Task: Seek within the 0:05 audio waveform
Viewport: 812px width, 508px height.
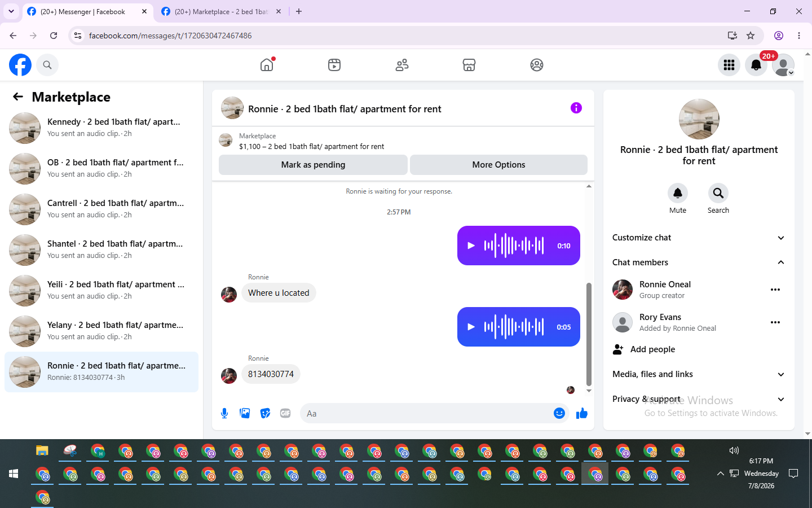Action: [514, 327]
